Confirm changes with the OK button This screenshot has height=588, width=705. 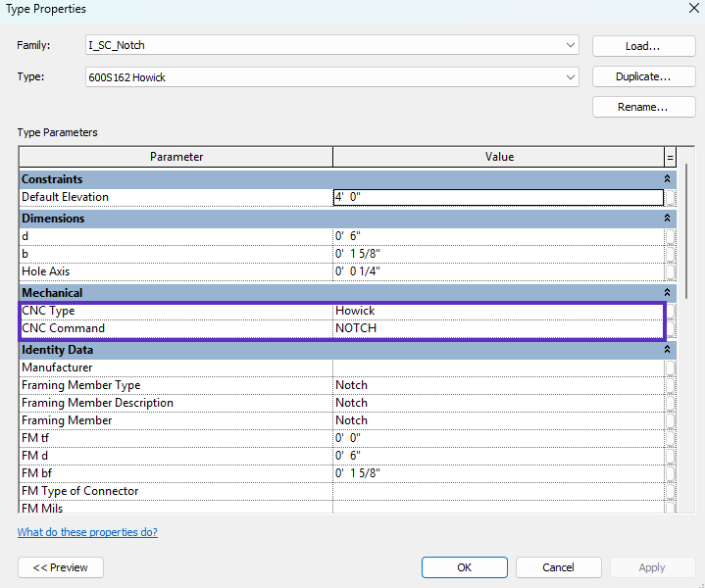(464, 567)
